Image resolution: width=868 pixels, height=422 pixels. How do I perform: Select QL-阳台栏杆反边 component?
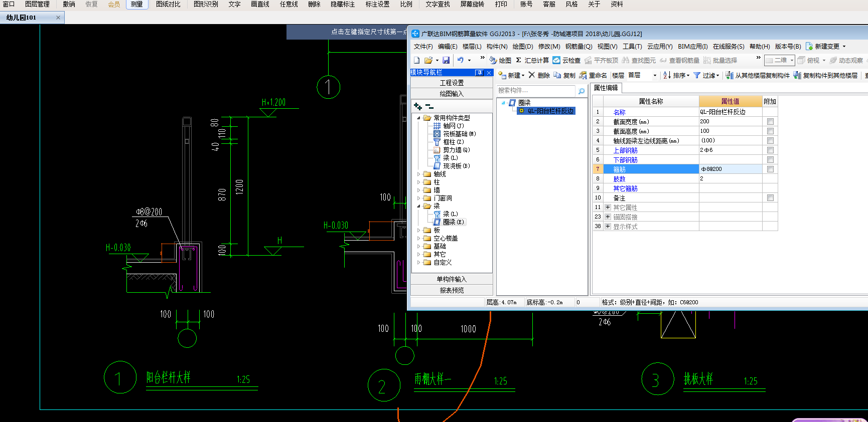click(x=546, y=111)
